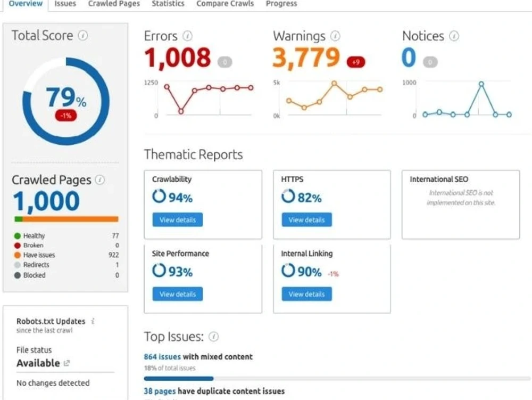532x400 pixels.
Task: Click the 94% Crawlability score
Action: 180,198
